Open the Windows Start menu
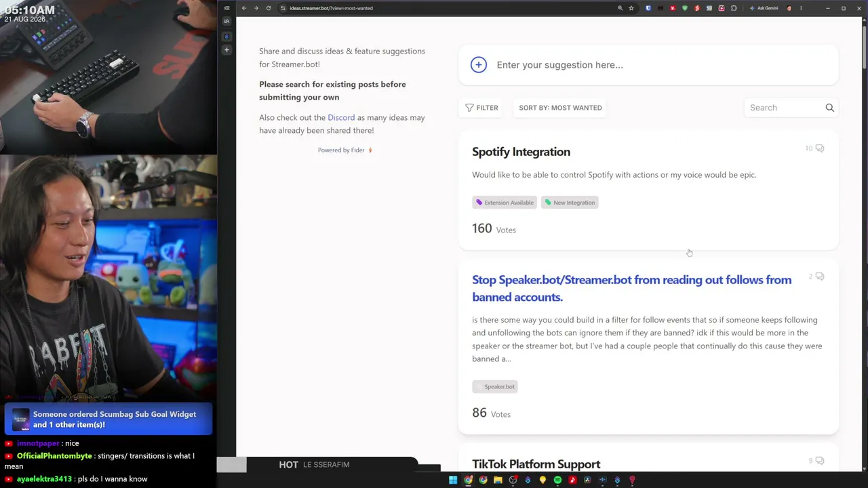The image size is (868, 488). [453, 480]
